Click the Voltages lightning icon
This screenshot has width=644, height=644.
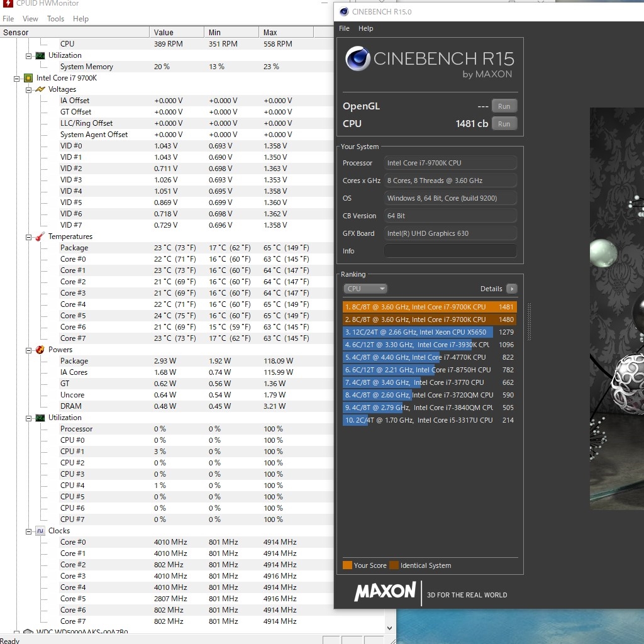(x=40, y=89)
